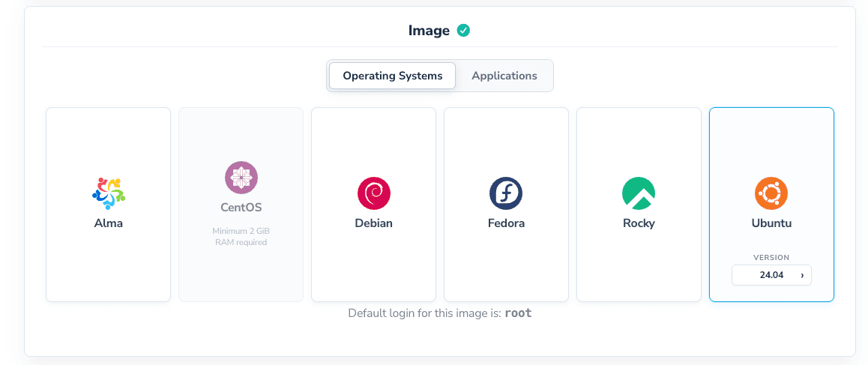Click the green checkmark next to Image
868x365 pixels.
[463, 31]
